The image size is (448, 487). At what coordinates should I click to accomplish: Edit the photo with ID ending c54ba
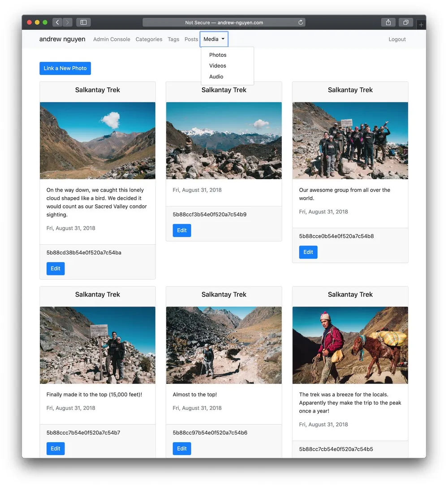coord(56,269)
